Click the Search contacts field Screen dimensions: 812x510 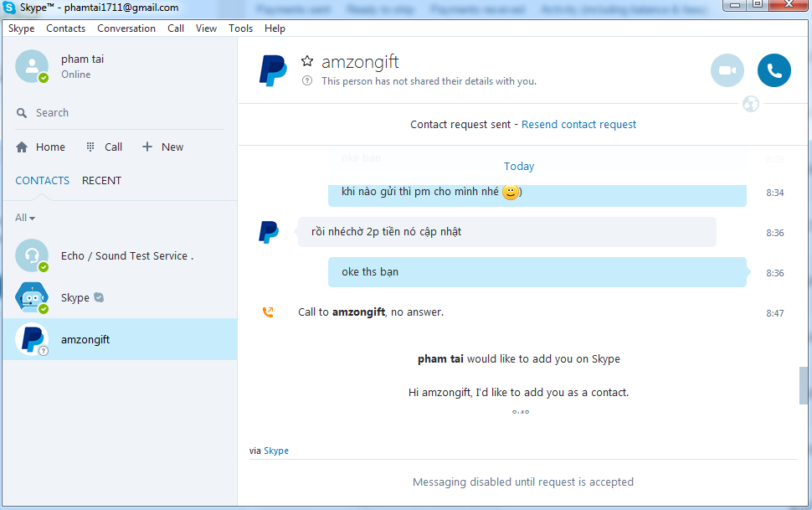(x=121, y=112)
